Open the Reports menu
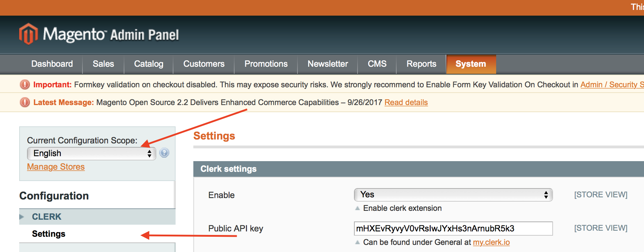 [421, 64]
